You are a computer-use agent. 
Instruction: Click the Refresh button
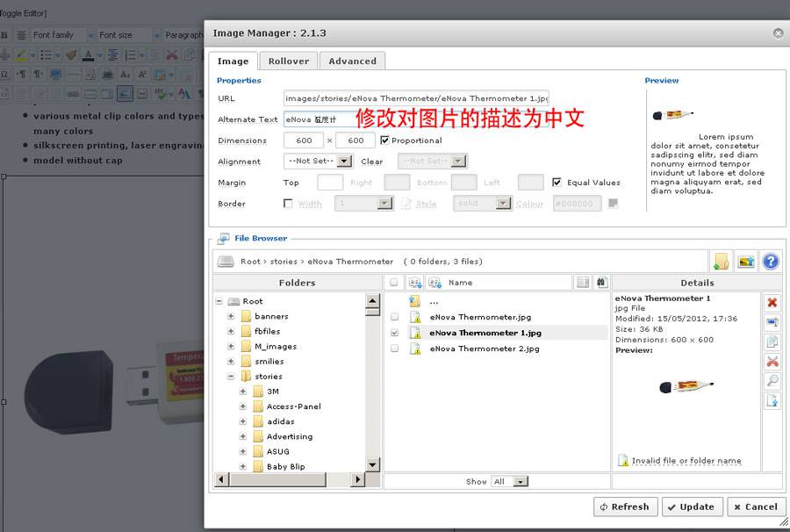pos(625,507)
